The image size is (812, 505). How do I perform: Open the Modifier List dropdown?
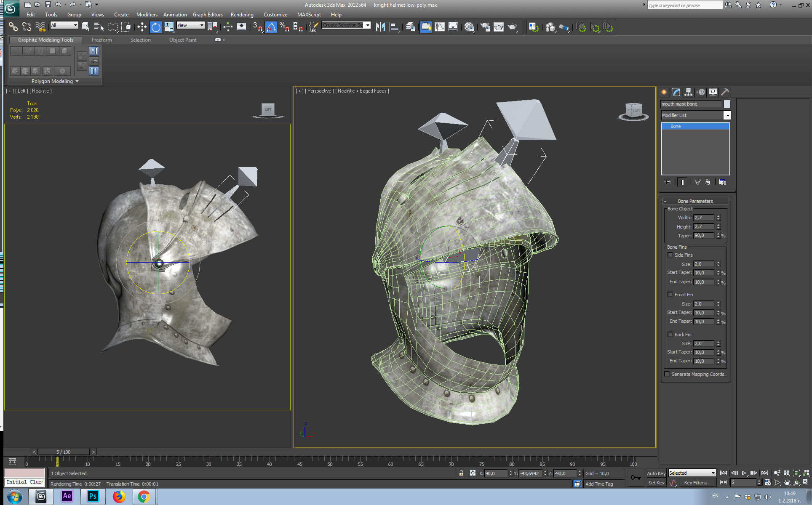tap(695, 115)
